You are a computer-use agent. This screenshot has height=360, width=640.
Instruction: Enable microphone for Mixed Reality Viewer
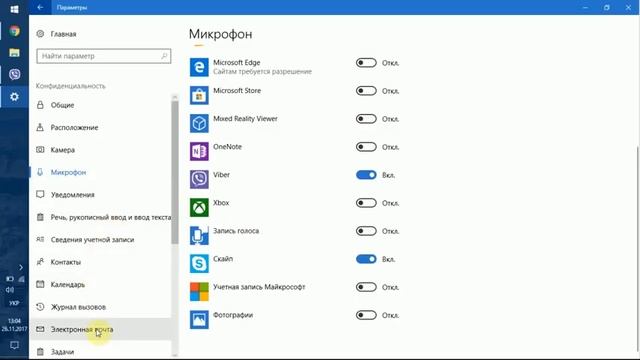366,119
